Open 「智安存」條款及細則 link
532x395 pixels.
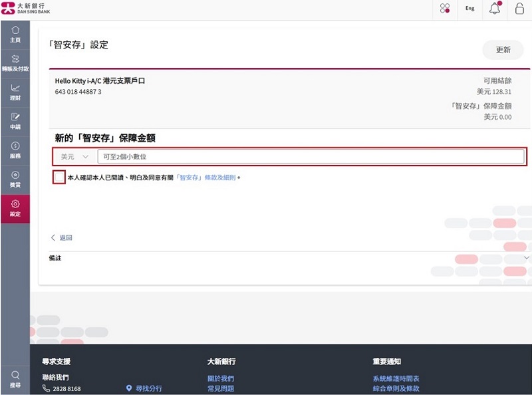click(205, 178)
